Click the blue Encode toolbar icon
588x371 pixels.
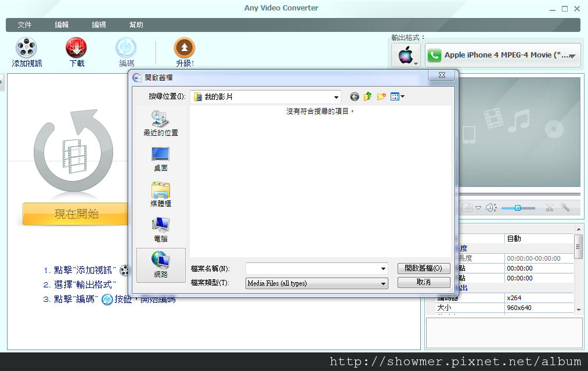coord(126,48)
